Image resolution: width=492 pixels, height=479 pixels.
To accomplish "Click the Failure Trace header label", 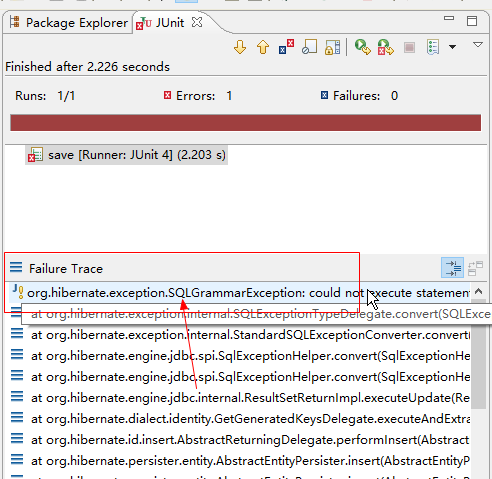I will click(x=66, y=269).
